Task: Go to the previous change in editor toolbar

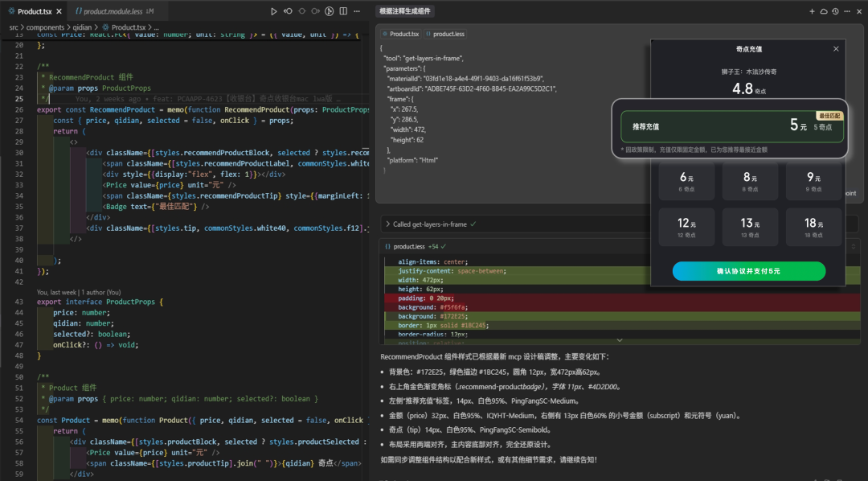Action: coord(288,11)
